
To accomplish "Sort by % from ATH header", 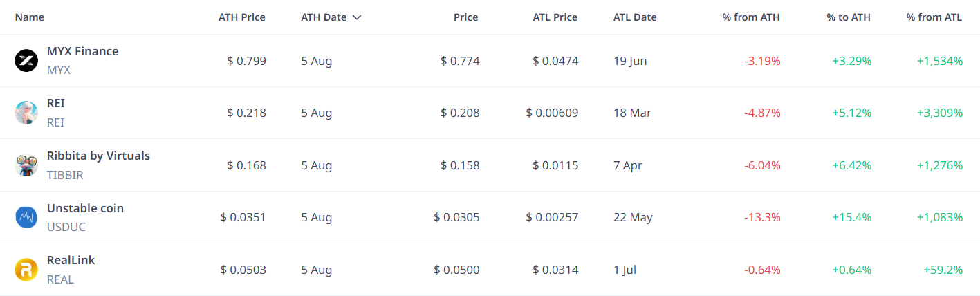I will (x=751, y=17).
